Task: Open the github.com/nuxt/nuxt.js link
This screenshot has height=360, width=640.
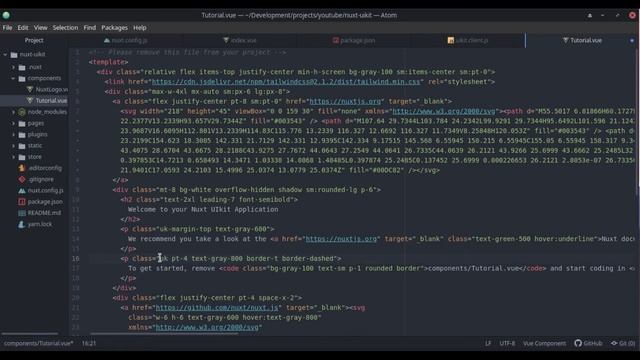Action: click(x=217, y=308)
